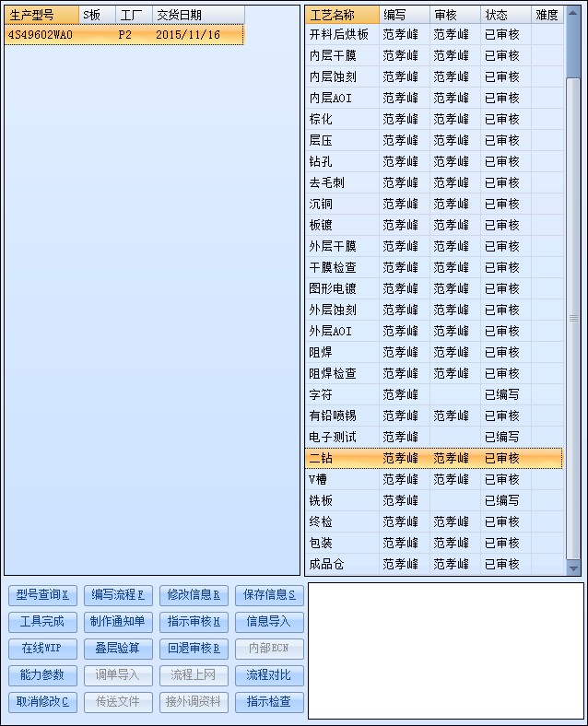Select the 终检 process row
The image size is (588, 726).
point(434,521)
